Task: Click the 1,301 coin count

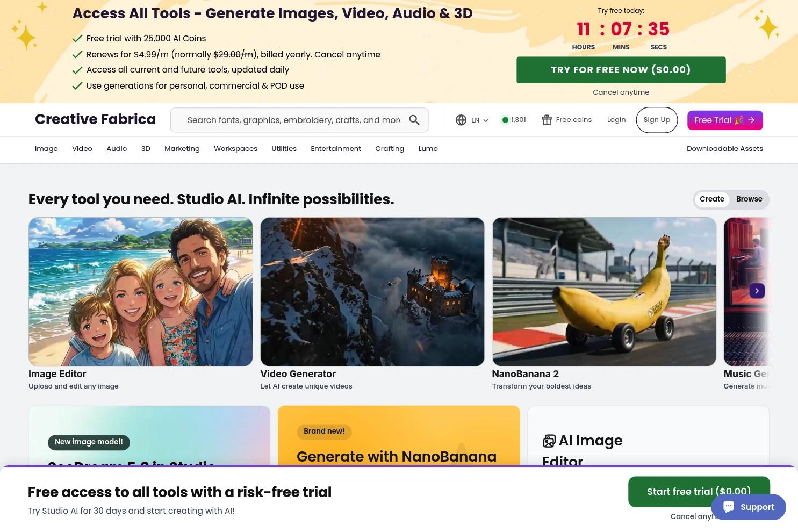Action: [x=519, y=120]
